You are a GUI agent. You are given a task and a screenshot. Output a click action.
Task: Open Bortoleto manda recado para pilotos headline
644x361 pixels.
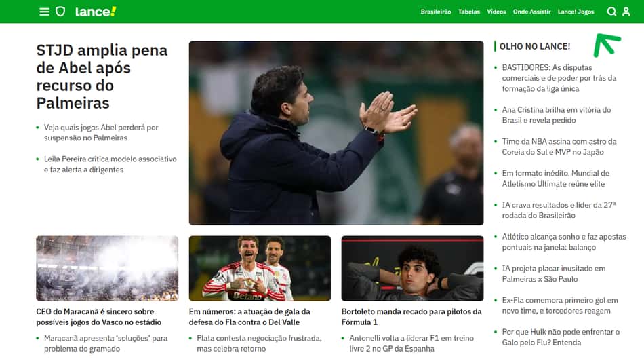pyautogui.click(x=411, y=317)
